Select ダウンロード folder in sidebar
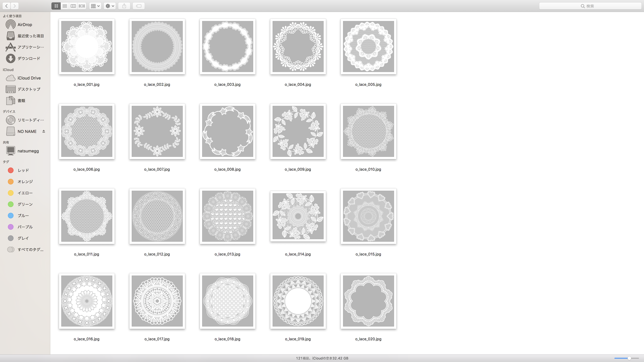The width and height of the screenshot is (644, 362). (29, 58)
